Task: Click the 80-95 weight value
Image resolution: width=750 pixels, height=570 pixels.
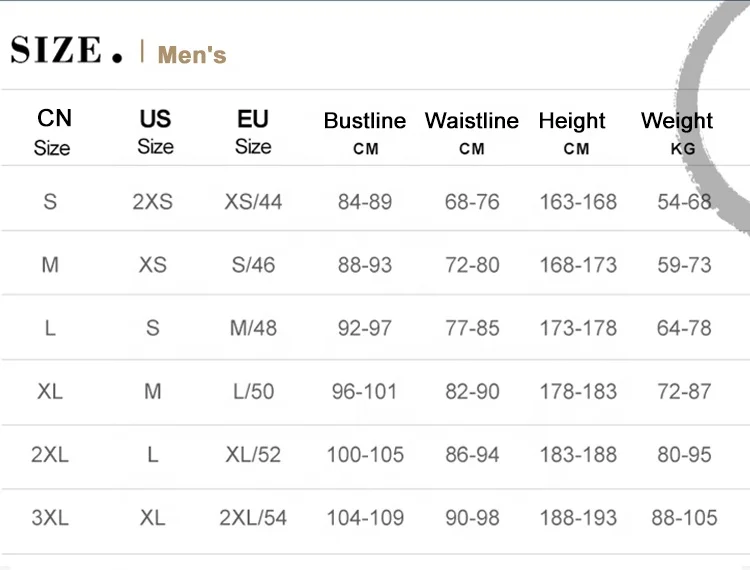Action: point(684,455)
